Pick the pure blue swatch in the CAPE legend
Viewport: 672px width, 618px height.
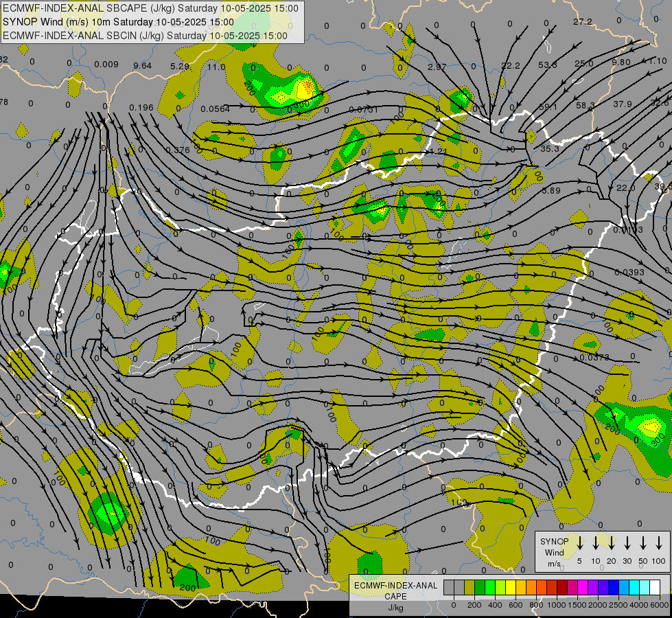pos(614,587)
